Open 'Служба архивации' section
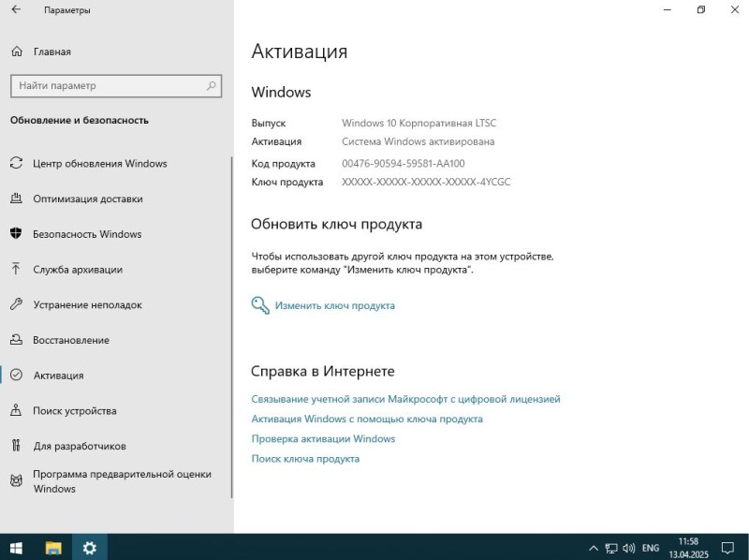The image size is (749, 560). click(x=78, y=270)
